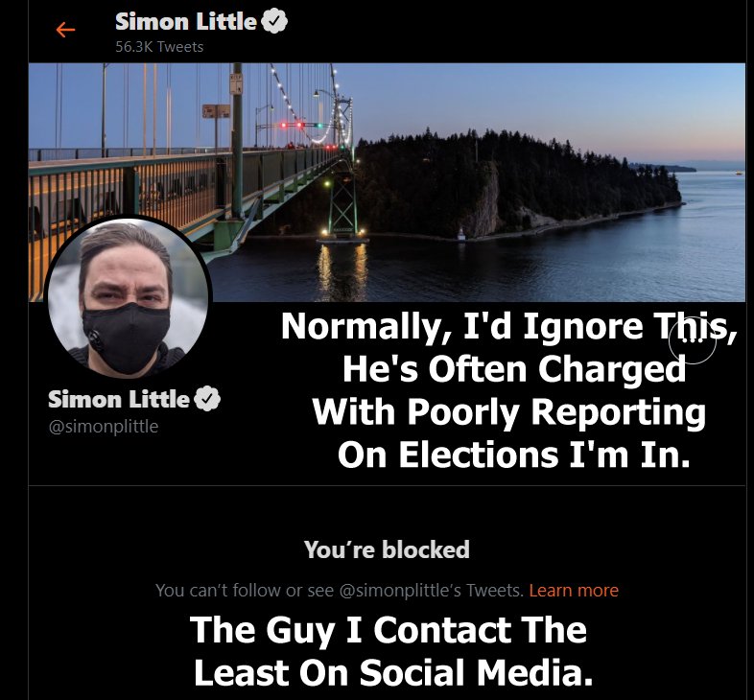Viewport: 754px width, 700px height.
Task: Click the Guy I Contact The Least caption
Action: pos(389,630)
